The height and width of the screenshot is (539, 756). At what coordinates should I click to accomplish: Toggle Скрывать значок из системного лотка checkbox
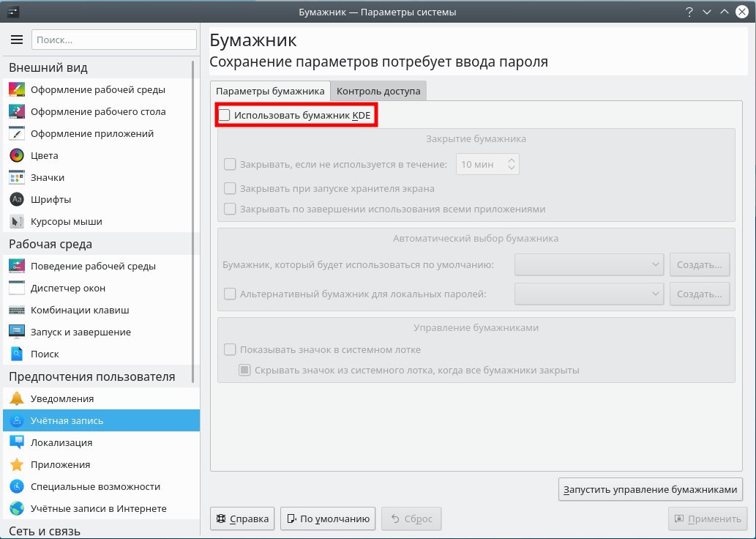(x=245, y=370)
